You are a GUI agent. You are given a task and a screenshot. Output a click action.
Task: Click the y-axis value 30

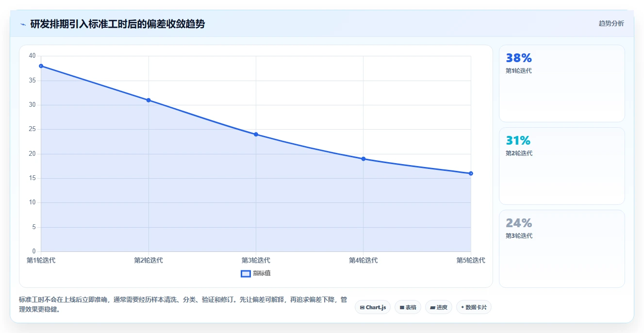(x=32, y=105)
